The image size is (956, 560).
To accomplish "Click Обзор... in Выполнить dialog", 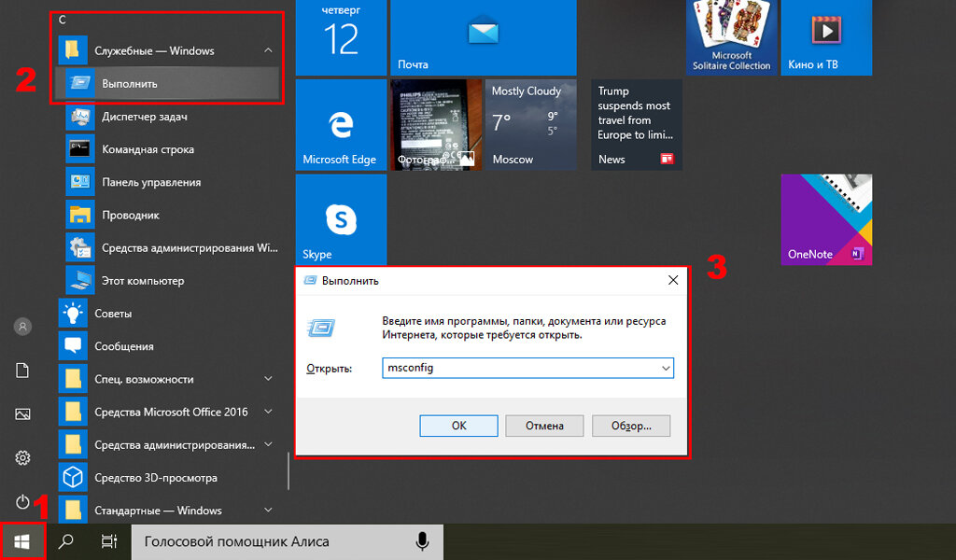I will point(631,426).
